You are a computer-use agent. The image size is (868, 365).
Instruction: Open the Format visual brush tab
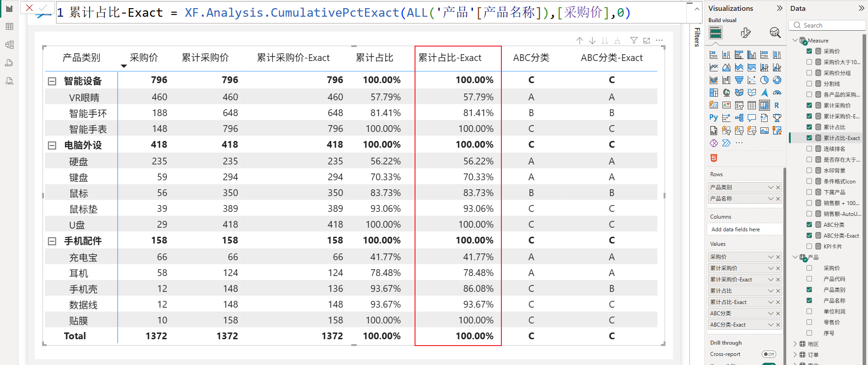point(745,33)
